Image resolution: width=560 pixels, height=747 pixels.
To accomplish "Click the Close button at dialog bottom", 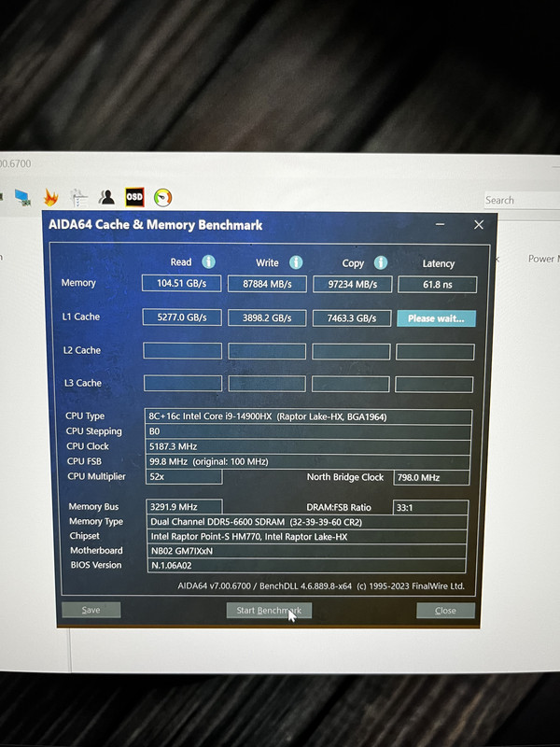I will pyautogui.click(x=445, y=611).
